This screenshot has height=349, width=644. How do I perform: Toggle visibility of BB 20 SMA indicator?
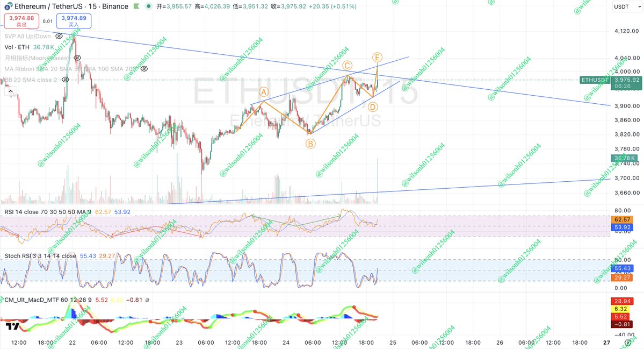(x=65, y=80)
